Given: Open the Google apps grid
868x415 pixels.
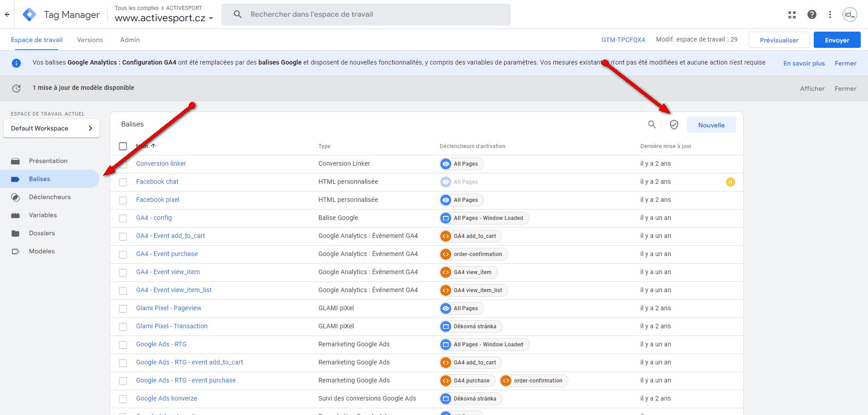Looking at the screenshot, I should coord(792,14).
